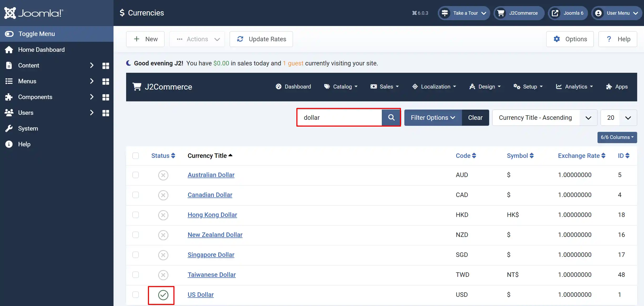
Task: Check the Singapore Dollar row checkbox
Action: [136, 255]
